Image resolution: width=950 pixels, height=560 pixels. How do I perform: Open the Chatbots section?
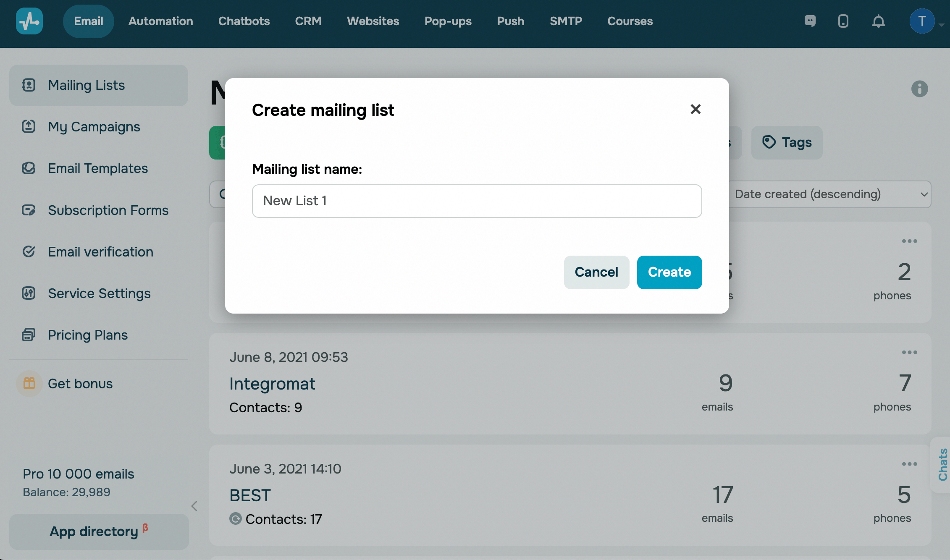244,21
